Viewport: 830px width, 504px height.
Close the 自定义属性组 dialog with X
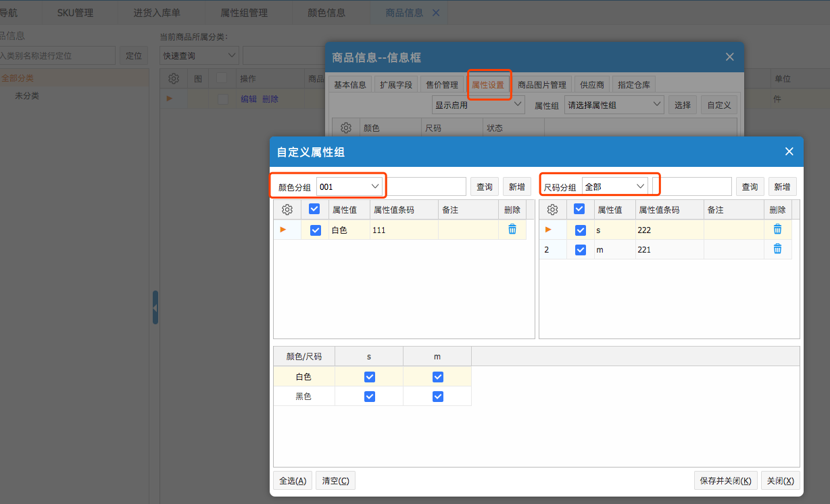[789, 151]
